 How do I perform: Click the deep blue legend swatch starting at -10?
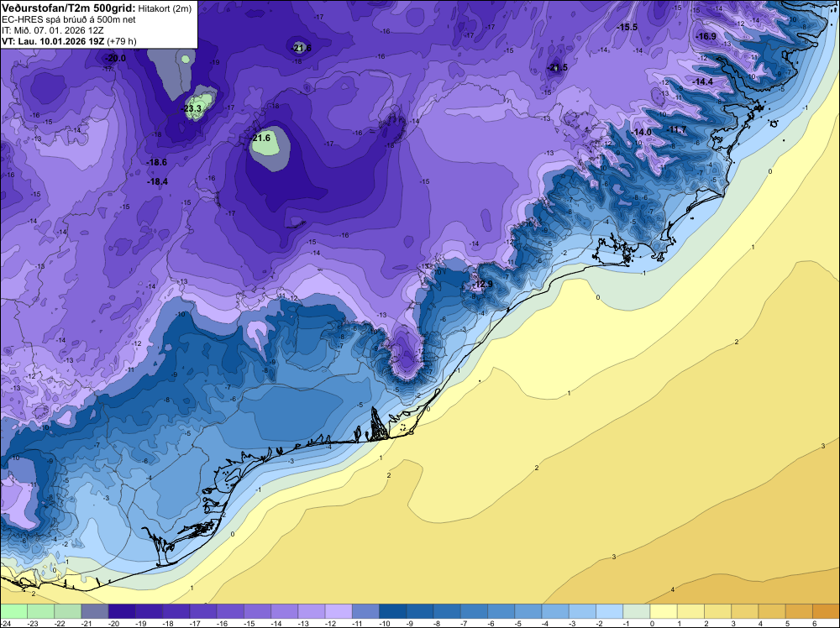point(392,611)
